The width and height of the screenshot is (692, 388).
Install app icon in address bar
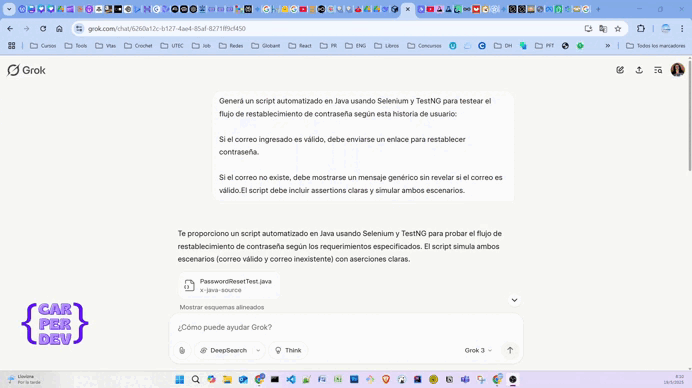(x=588, y=29)
